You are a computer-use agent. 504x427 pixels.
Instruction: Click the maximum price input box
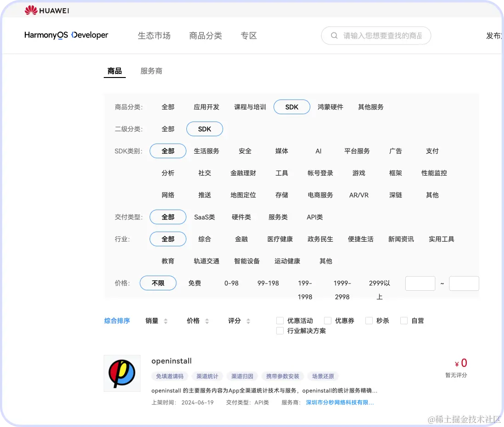click(464, 283)
